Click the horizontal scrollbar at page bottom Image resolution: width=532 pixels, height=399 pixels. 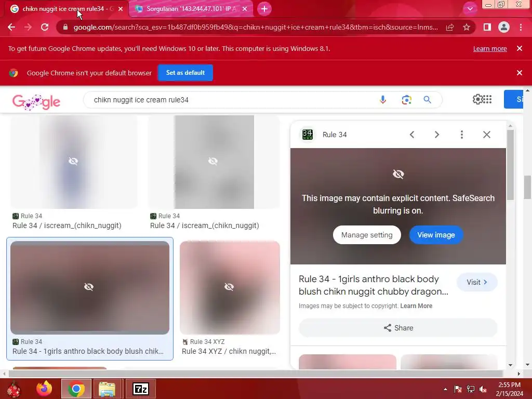pos(256,374)
